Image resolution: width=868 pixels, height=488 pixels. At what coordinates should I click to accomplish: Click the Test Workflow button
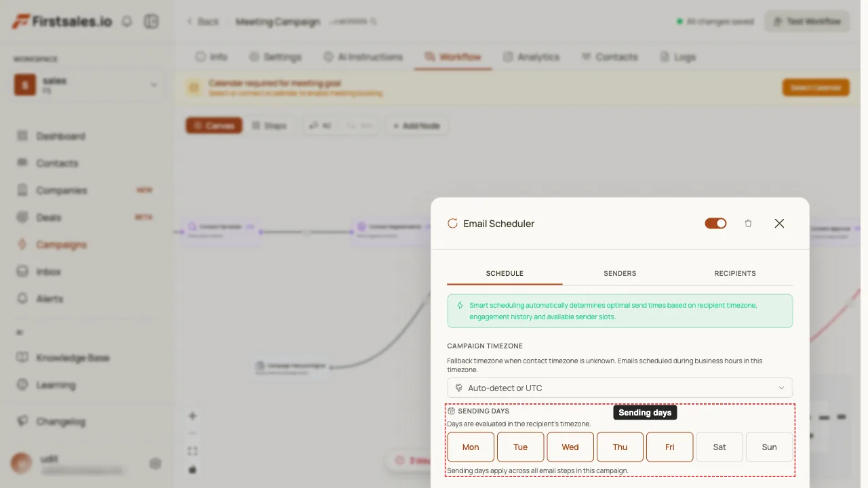coord(807,22)
